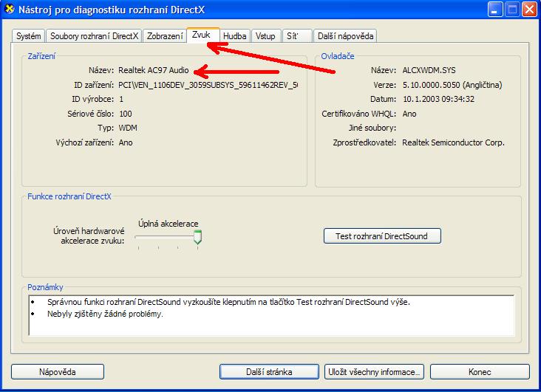The height and width of the screenshot is (392, 541).
Task: Click the Realtek AC97 Audio device name
Action: (x=154, y=71)
